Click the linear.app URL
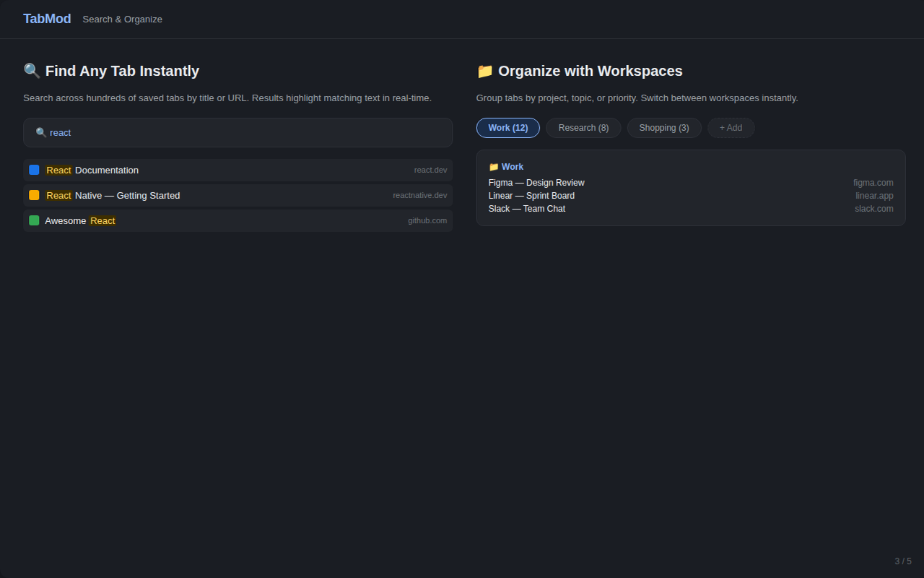 click(875, 196)
